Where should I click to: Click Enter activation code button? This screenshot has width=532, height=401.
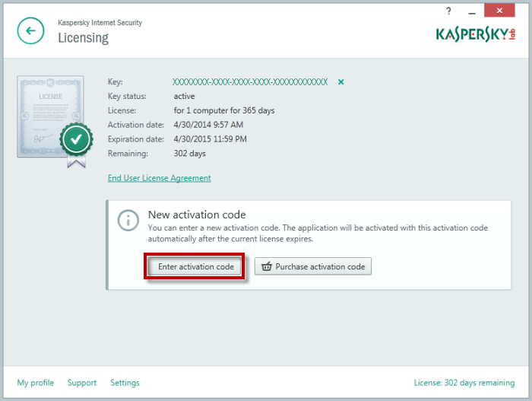click(196, 266)
